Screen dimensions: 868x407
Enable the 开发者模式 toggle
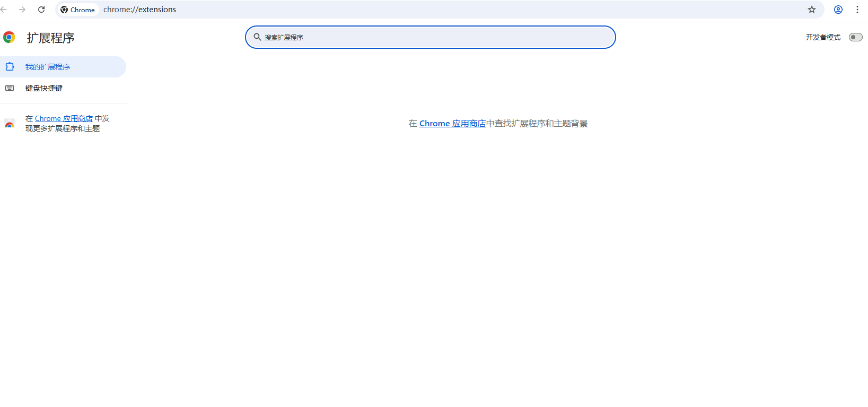855,37
